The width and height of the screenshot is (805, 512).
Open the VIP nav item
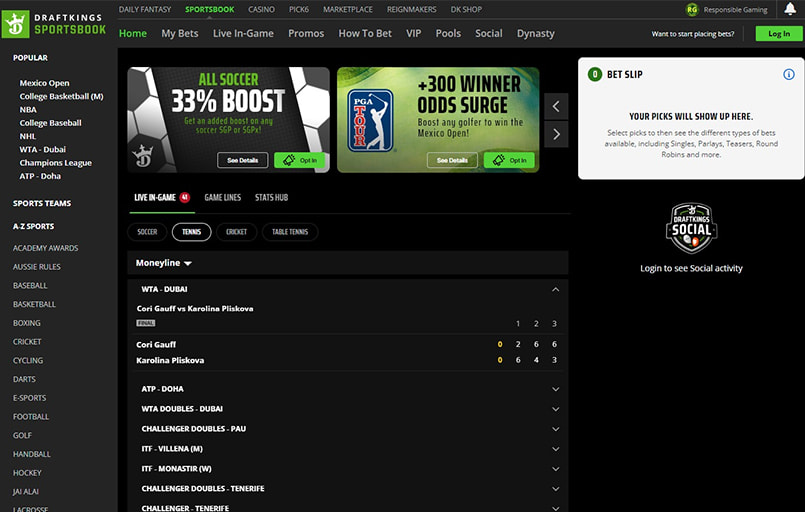pos(413,33)
